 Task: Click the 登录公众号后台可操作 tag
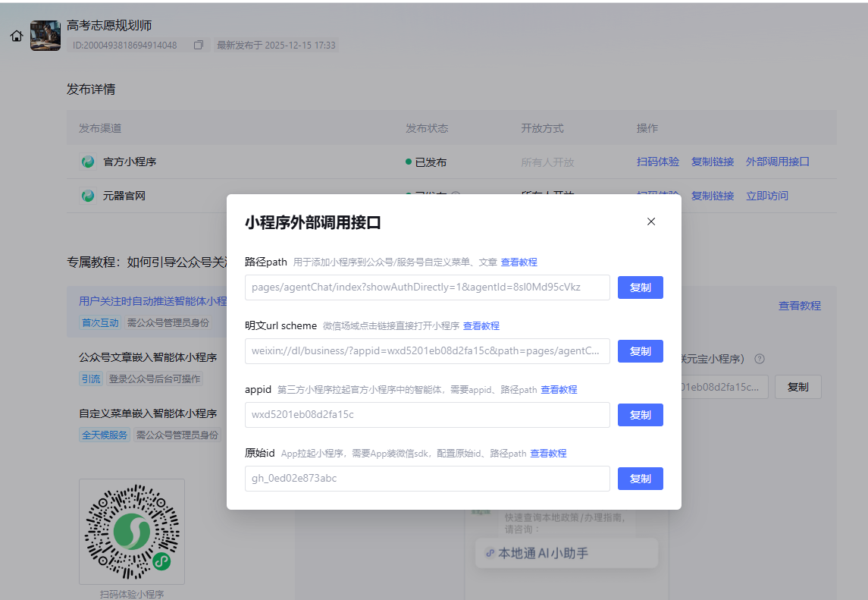pos(155,379)
